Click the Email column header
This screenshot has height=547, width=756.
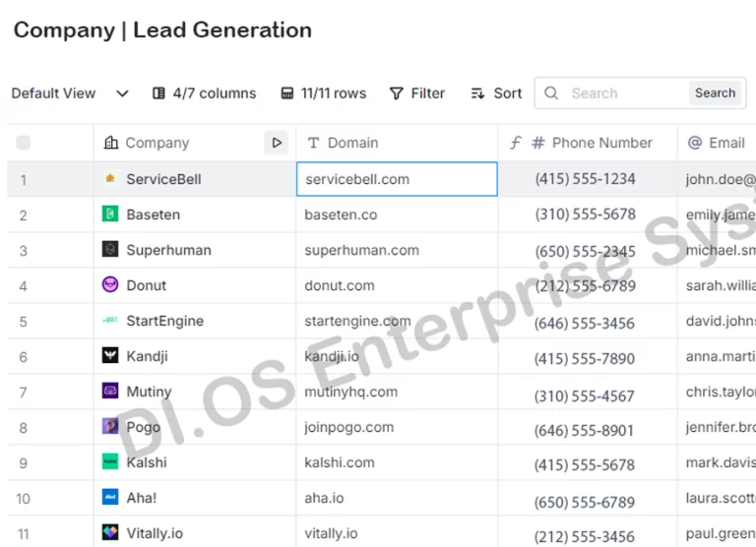click(717, 143)
